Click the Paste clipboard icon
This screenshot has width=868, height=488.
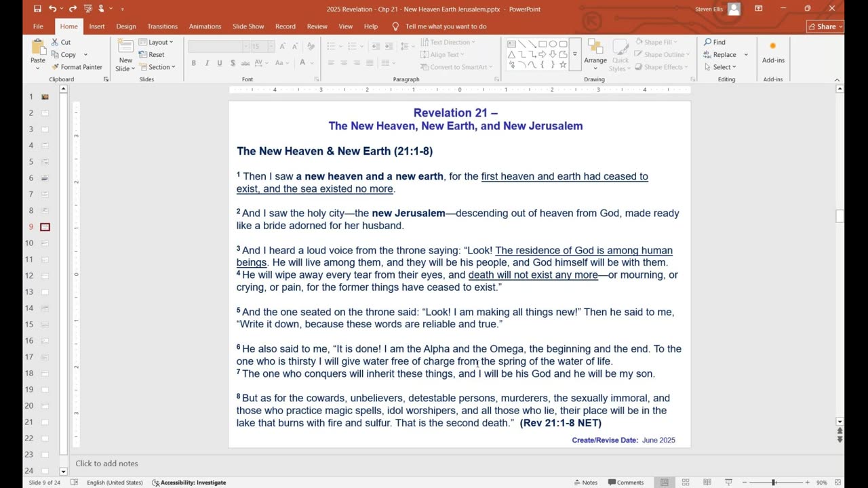point(38,47)
